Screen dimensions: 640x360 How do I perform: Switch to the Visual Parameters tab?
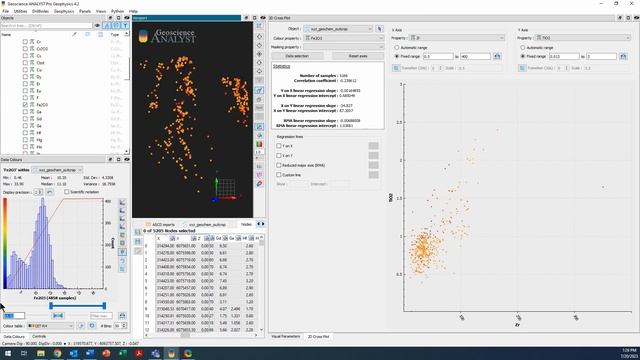coord(286,337)
